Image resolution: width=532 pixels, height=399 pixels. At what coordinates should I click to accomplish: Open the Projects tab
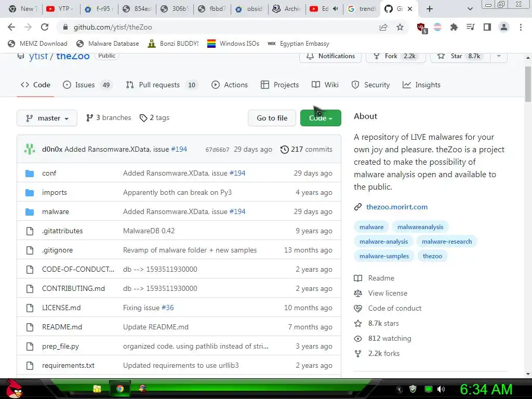[x=280, y=85]
